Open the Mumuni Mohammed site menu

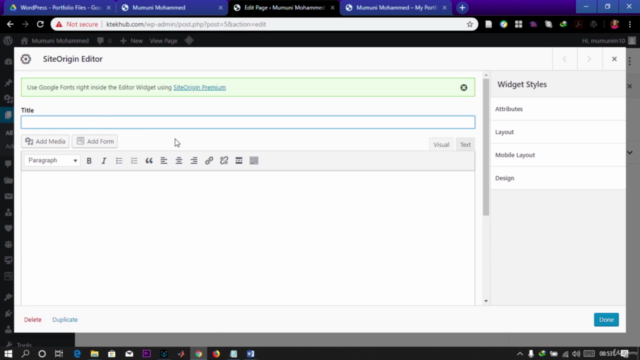[x=55, y=41]
